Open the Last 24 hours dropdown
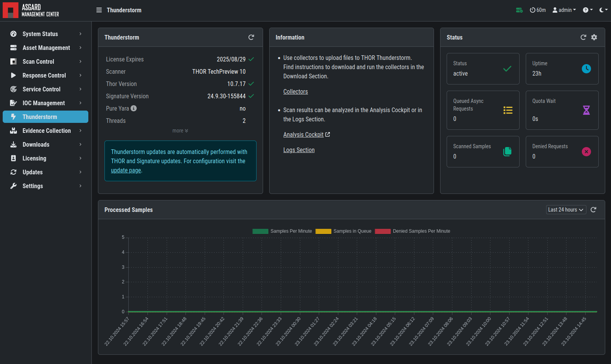Screen dimensions: 611x364 point(566,210)
